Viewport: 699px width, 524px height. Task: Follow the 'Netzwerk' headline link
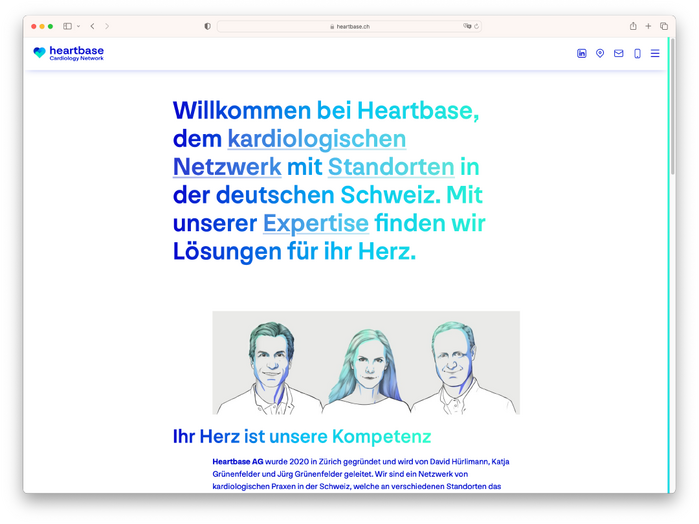[227, 167]
